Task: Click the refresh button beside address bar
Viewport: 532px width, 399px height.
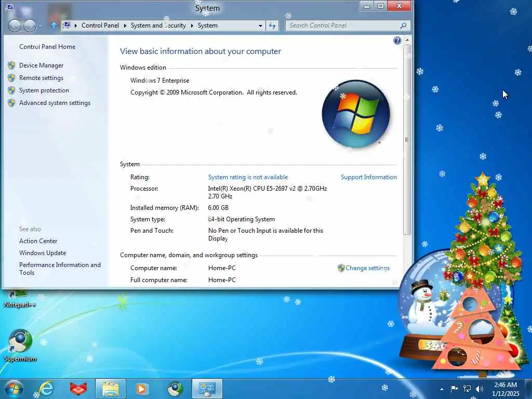Action: [272, 25]
